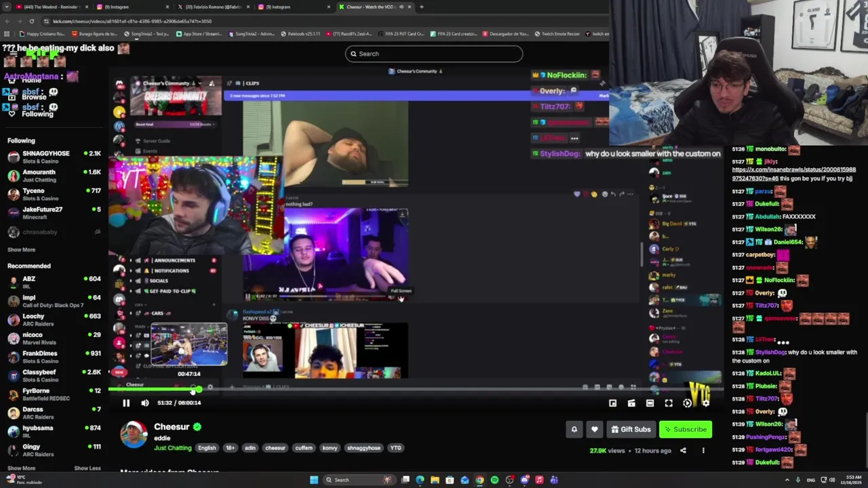Select the shnaggyhose tag

363,448
